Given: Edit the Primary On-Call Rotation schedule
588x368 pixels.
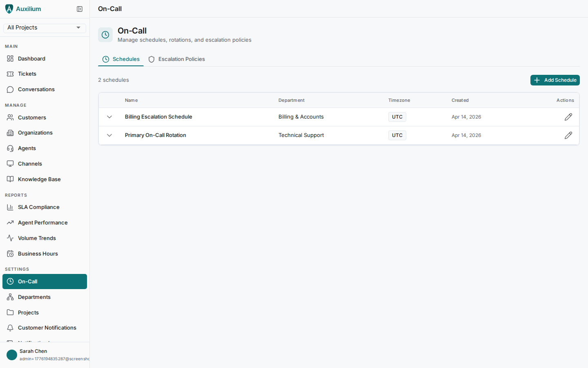Looking at the screenshot, I should (x=568, y=135).
